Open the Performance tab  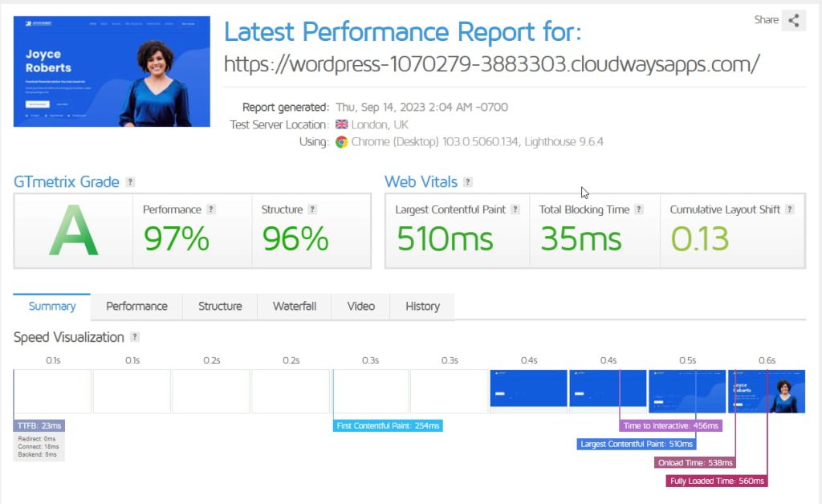click(x=136, y=307)
